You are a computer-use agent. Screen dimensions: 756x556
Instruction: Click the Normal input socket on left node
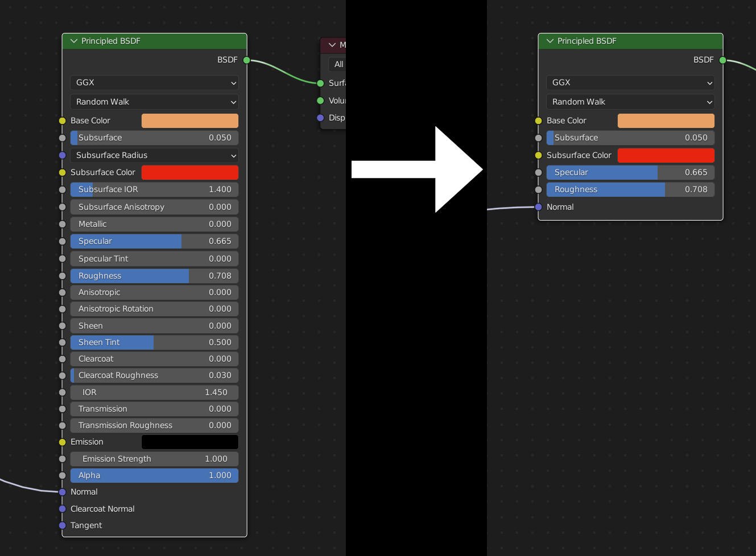[63, 492]
